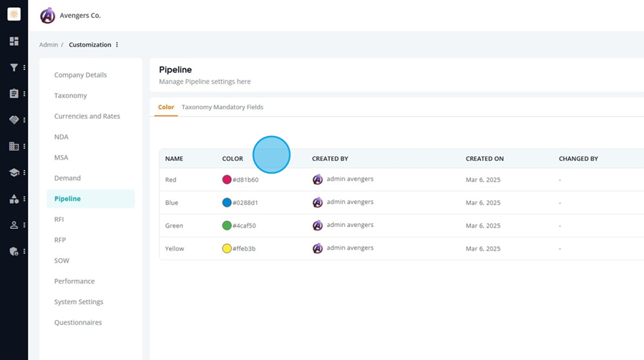The image size is (644, 360).
Task: Switch to Taxonomy Mandatory Fields tab
Action: [x=223, y=107]
